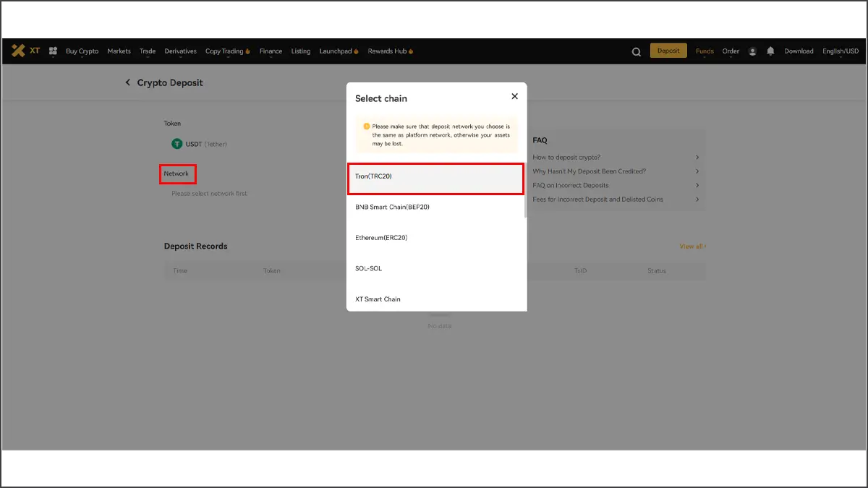Open the Launchpad menu
The width and height of the screenshot is (868, 488).
(339, 51)
